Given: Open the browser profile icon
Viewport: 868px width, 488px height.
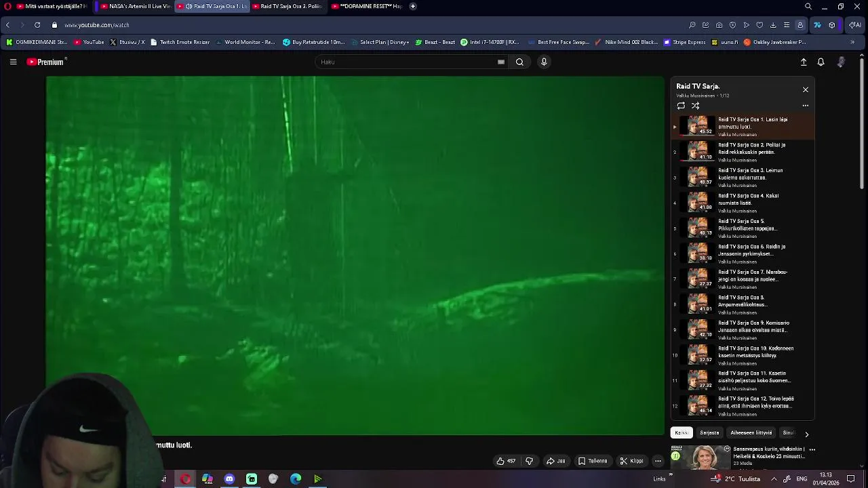Looking at the screenshot, I should 800,25.
